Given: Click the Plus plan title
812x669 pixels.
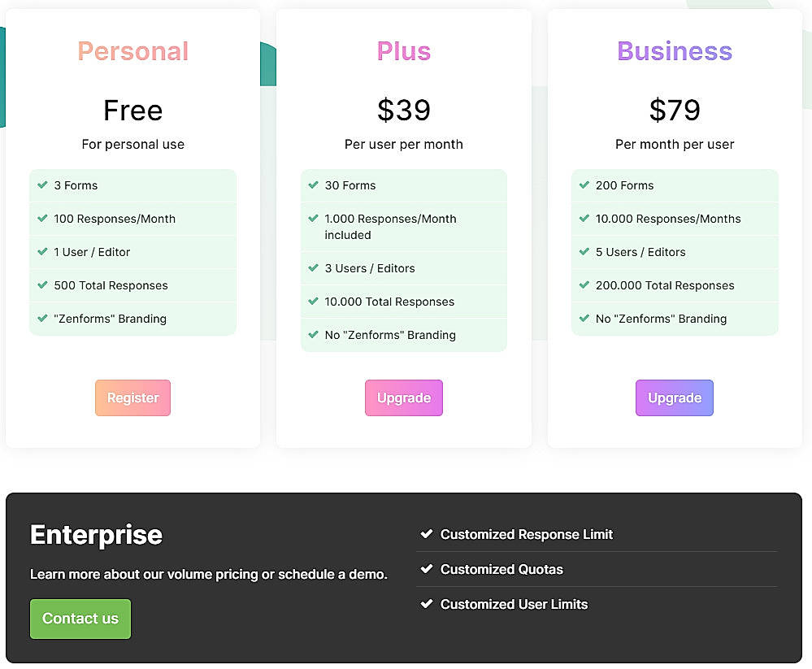Looking at the screenshot, I should point(403,51).
